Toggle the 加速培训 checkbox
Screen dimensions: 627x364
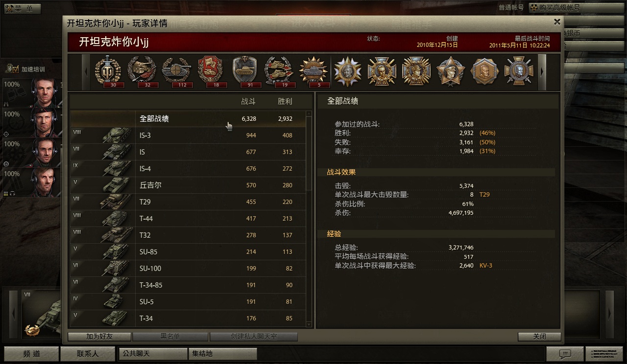pos(15,69)
